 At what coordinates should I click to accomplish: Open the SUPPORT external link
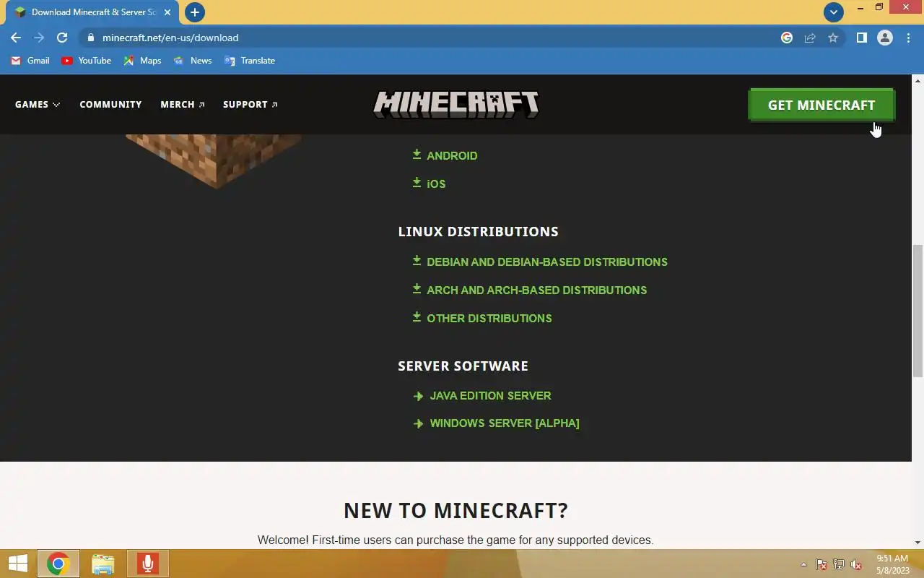point(250,105)
